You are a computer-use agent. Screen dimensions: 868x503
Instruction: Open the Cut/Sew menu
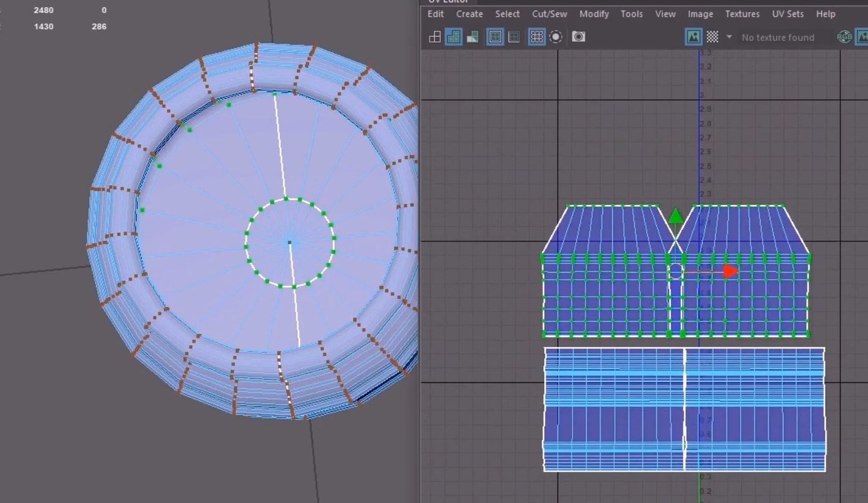click(550, 14)
